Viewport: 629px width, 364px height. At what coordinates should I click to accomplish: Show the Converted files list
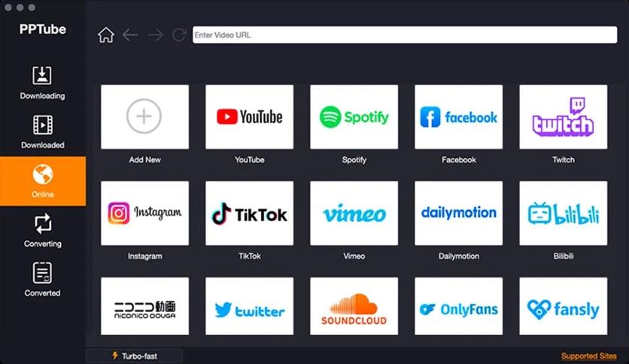click(x=42, y=279)
